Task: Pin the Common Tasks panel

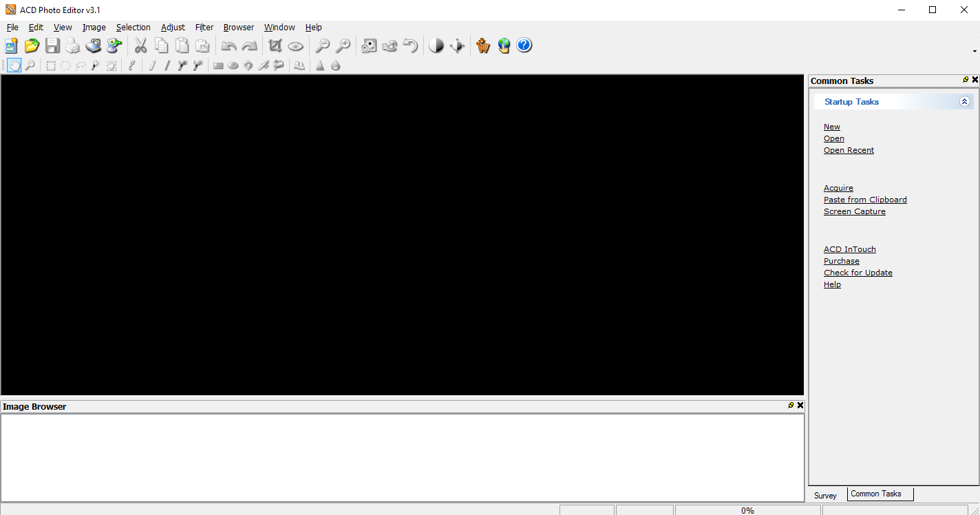Action: point(966,80)
